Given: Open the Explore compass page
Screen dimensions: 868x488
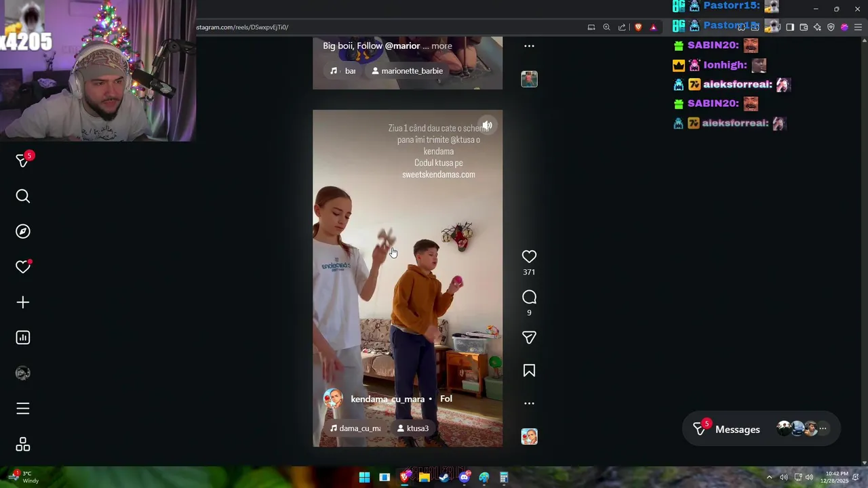Looking at the screenshot, I should [x=23, y=231].
